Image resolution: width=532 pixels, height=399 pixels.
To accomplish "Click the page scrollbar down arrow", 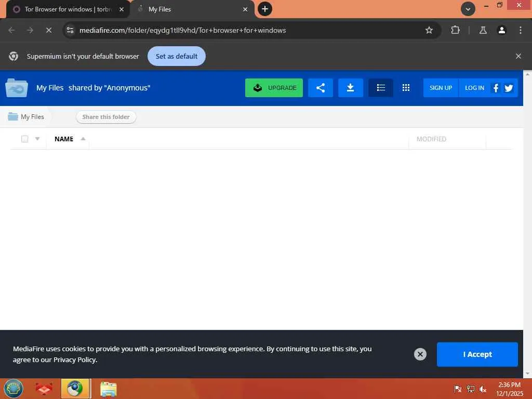I will coord(528,374).
